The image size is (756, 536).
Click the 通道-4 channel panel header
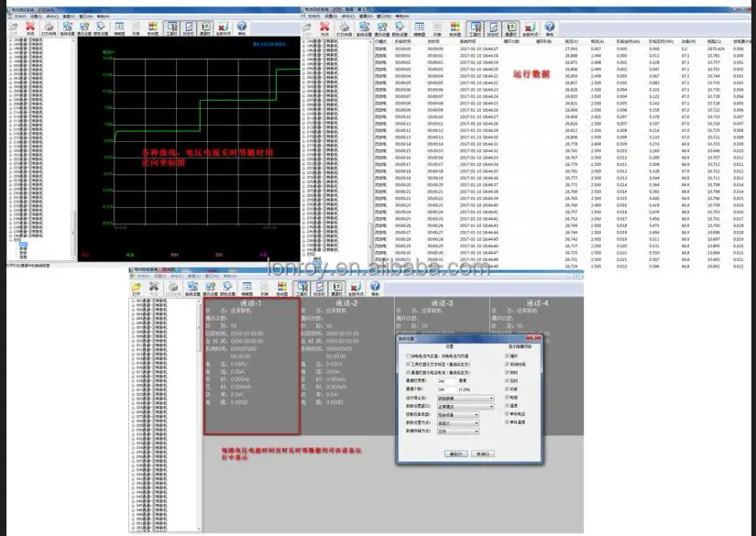point(533,302)
